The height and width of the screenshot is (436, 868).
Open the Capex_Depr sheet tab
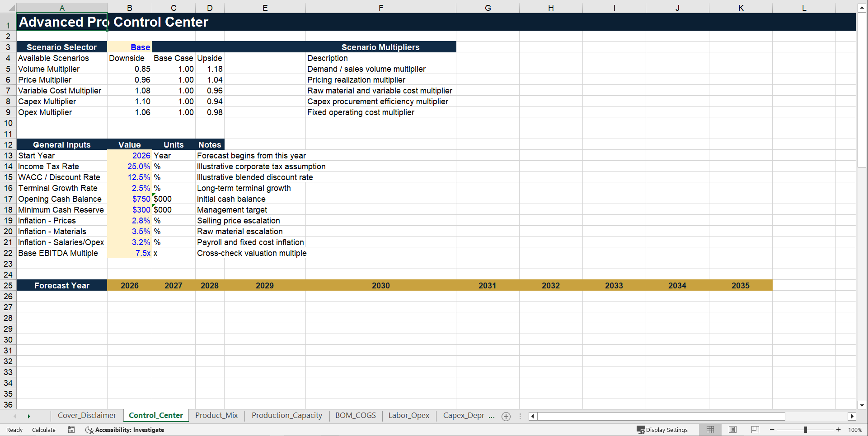pos(464,416)
